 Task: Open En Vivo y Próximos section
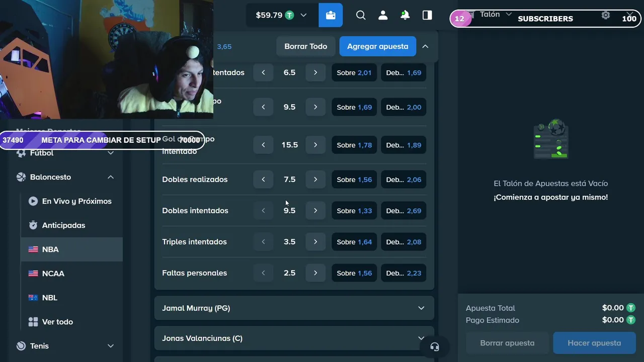point(71,201)
